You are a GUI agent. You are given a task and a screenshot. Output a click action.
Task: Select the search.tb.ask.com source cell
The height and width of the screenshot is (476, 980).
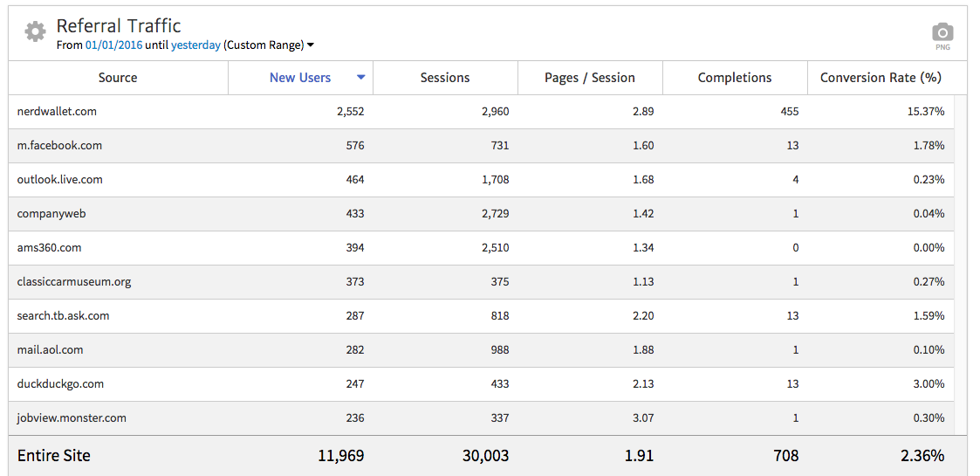[x=63, y=315]
